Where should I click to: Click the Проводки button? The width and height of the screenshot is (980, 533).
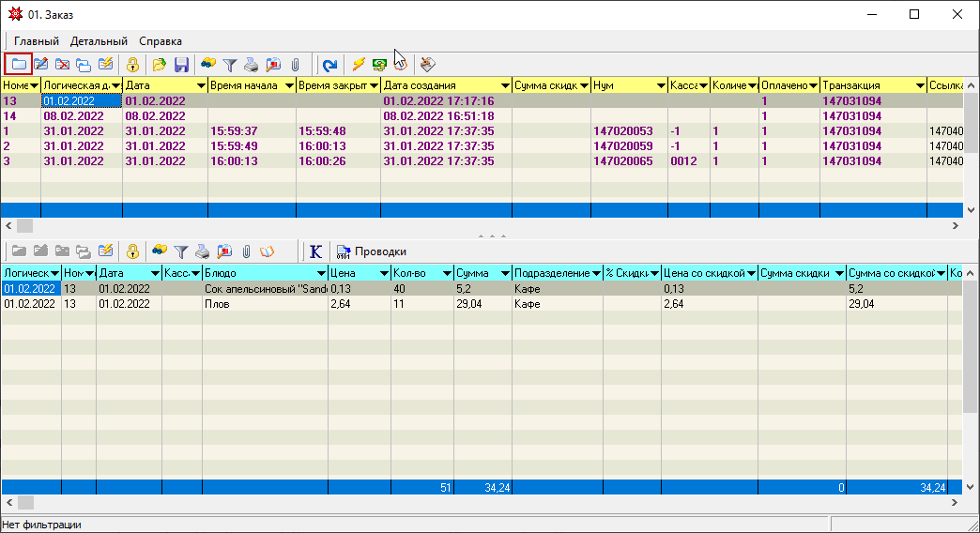click(379, 251)
